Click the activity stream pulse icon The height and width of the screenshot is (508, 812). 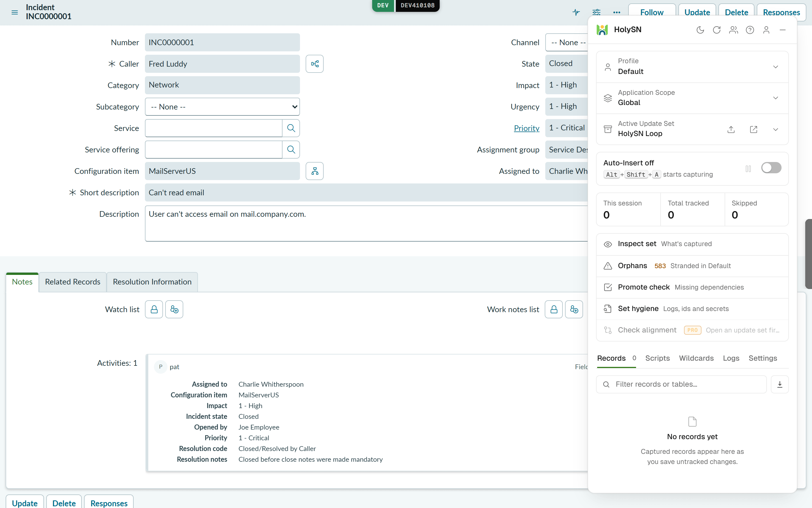click(576, 12)
